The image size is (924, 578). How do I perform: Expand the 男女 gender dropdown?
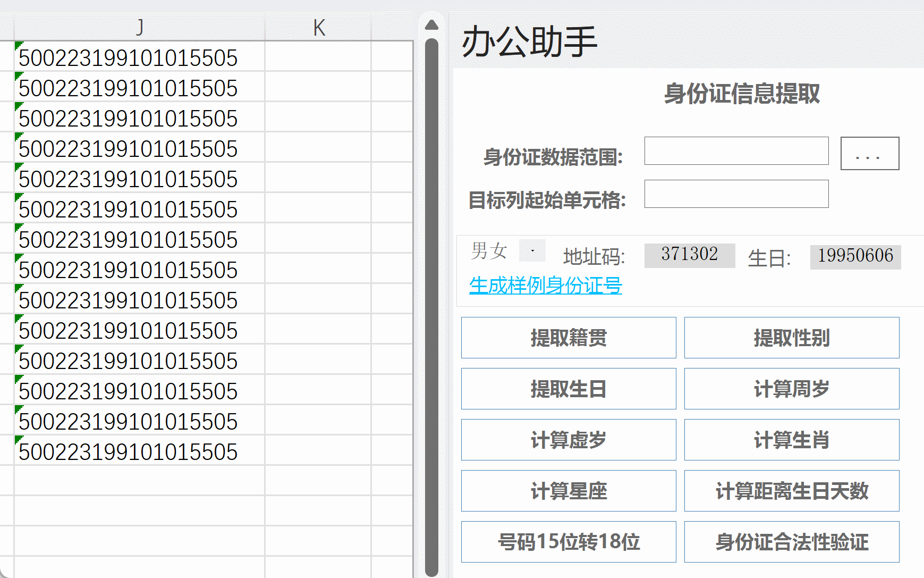click(x=532, y=250)
